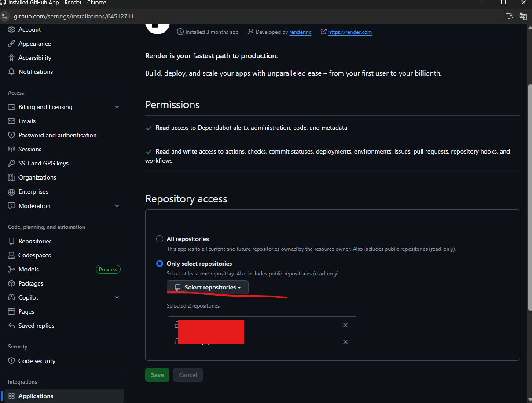Click the Permissions heading
Image resolution: width=532 pixels, height=403 pixels.
click(172, 105)
